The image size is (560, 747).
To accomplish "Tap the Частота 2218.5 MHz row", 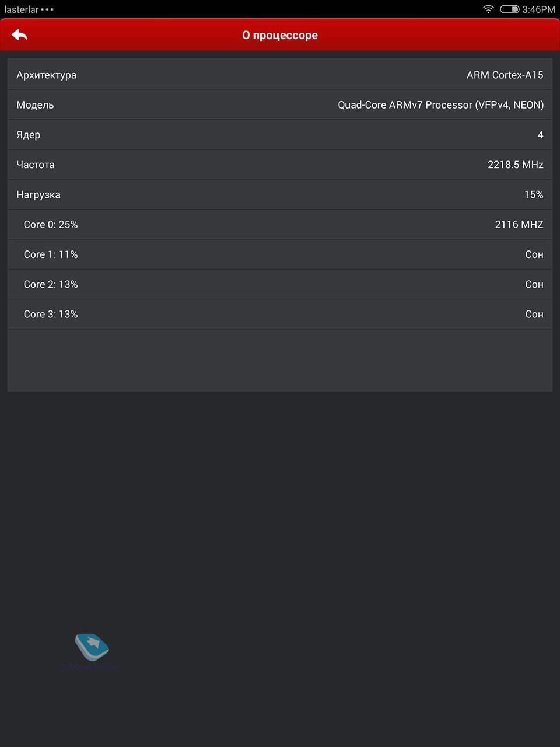I will coord(280,165).
